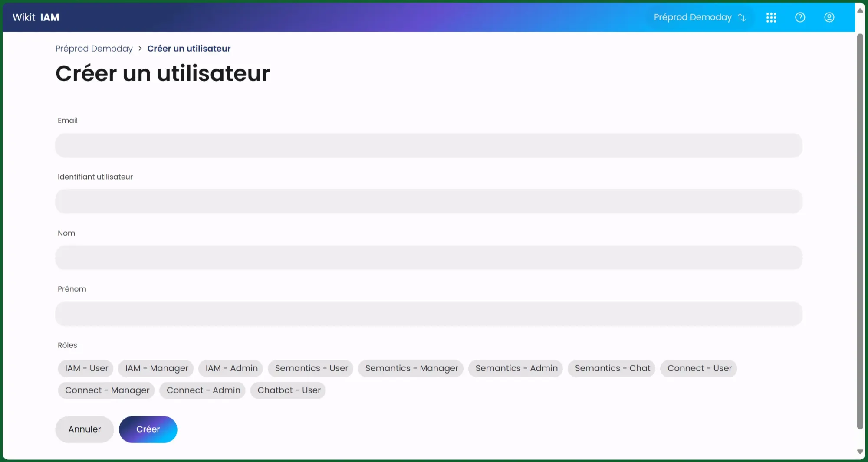Expand the Préprod Demoday organization switcher
Screen dimensions: 868x462
tap(699, 17)
